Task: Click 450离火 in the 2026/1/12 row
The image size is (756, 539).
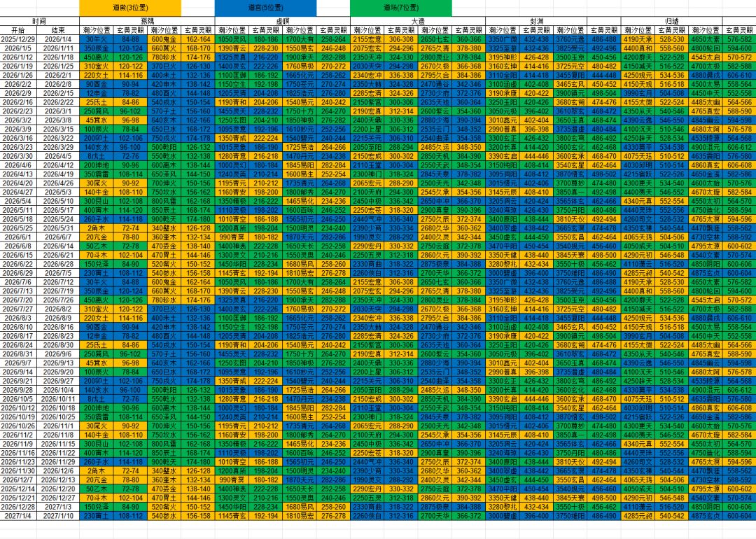Action: 97,57
